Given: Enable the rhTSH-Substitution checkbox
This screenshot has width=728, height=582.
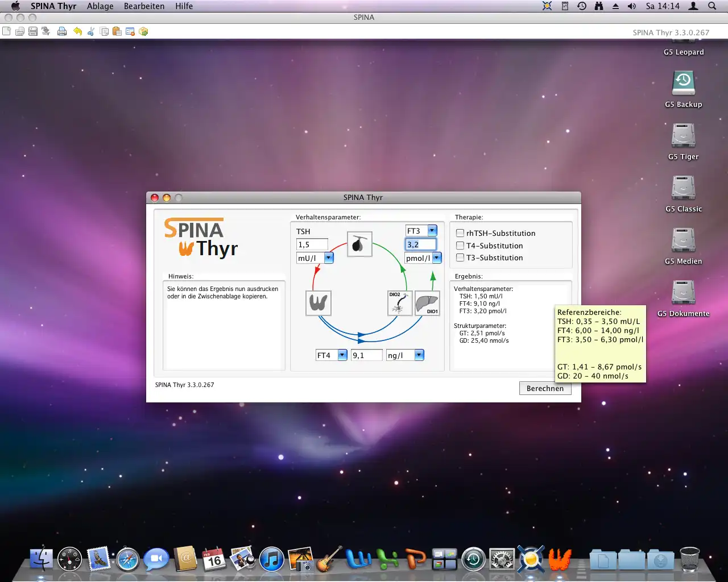Looking at the screenshot, I should (460, 233).
